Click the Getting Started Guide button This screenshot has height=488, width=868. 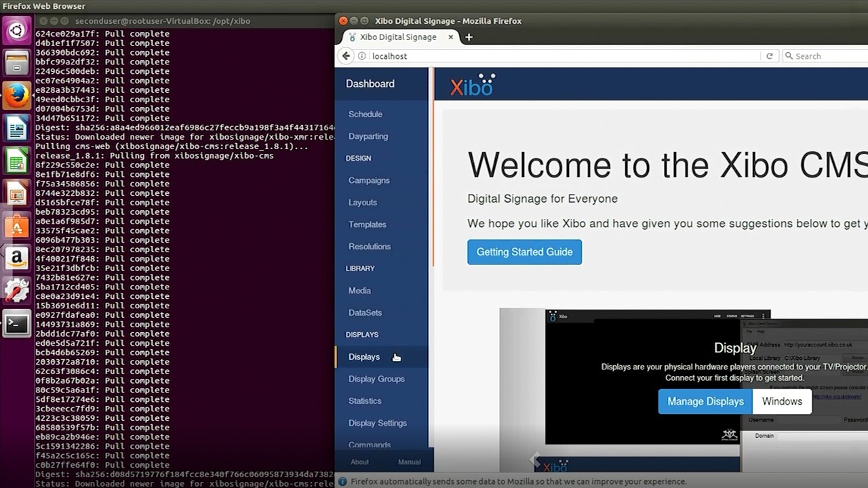point(524,252)
